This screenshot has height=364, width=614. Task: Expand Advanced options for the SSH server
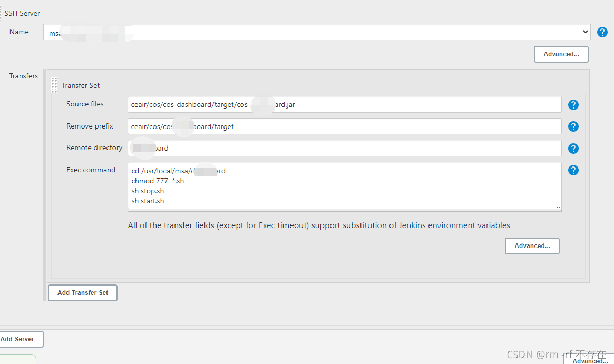561,54
